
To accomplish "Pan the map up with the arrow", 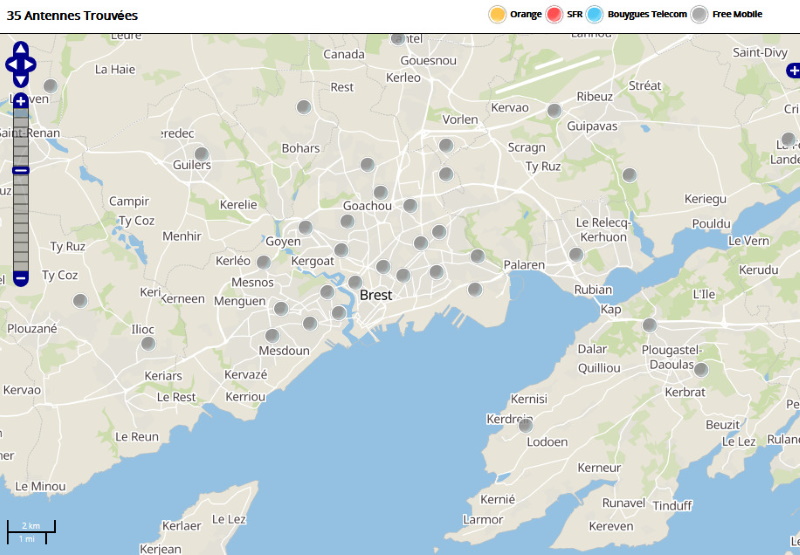I will tap(20, 49).
